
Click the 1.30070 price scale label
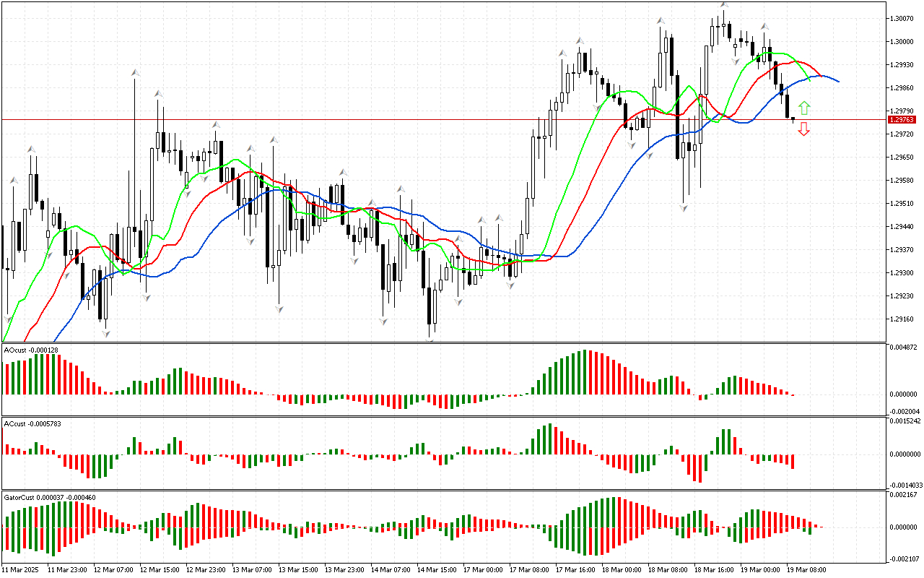902,18
